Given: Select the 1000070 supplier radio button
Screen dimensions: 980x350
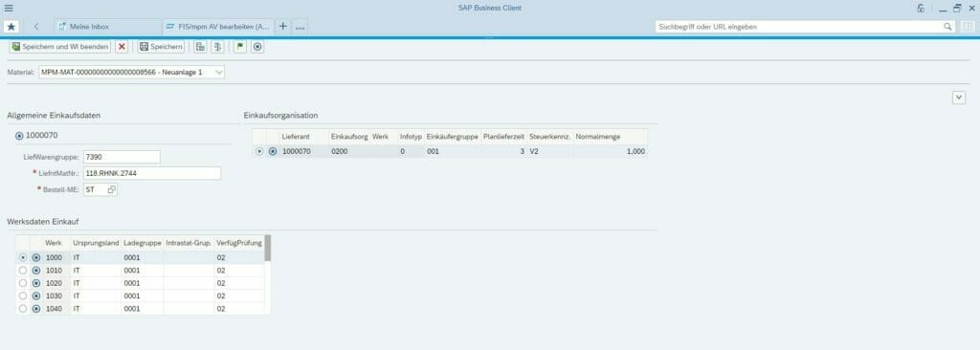Looking at the screenshot, I should 19,135.
